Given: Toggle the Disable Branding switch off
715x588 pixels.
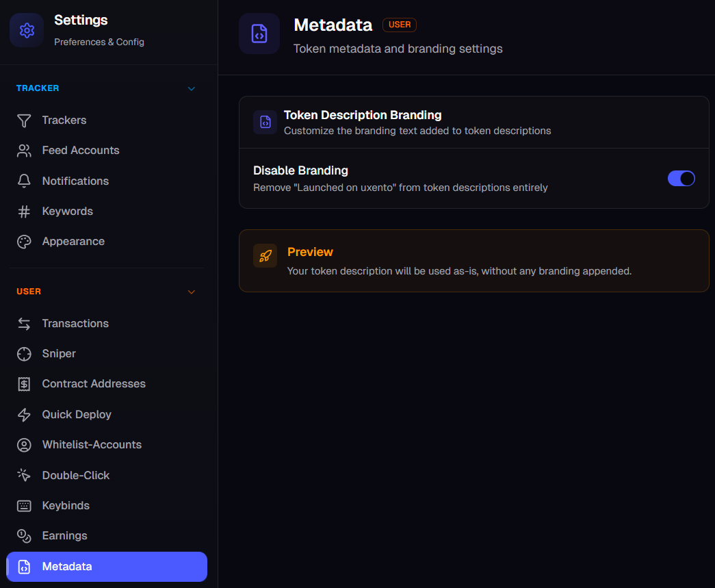Looking at the screenshot, I should click(x=681, y=179).
